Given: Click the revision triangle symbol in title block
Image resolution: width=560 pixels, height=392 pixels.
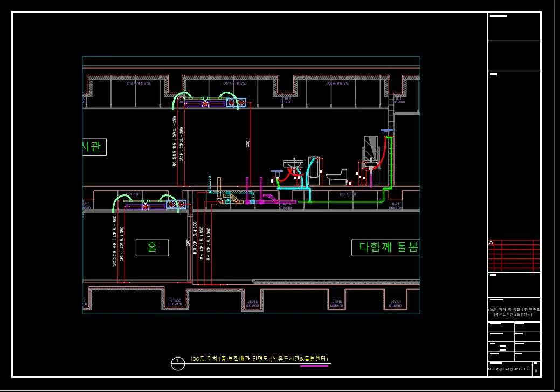Looking at the screenshot, I should click(491, 243).
